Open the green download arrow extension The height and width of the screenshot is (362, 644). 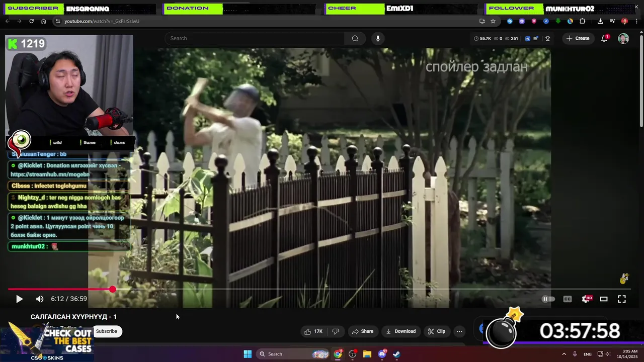pyautogui.click(x=558, y=21)
